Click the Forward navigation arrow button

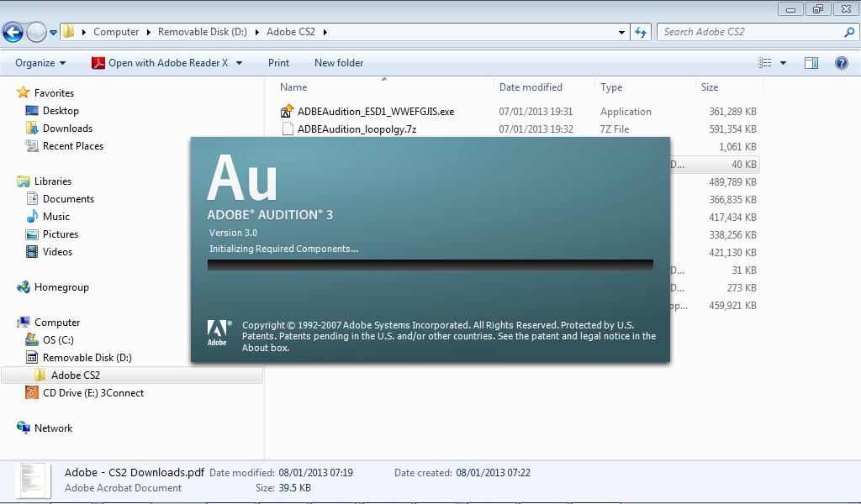[36, 33]
